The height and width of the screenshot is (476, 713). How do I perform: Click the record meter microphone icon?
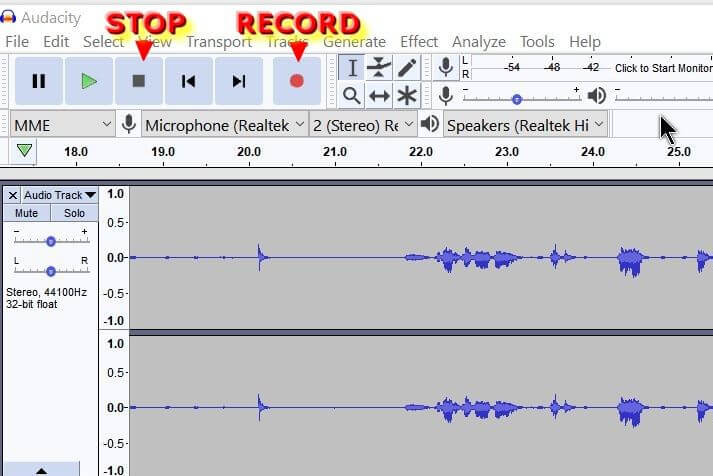(x=446, y=68)
